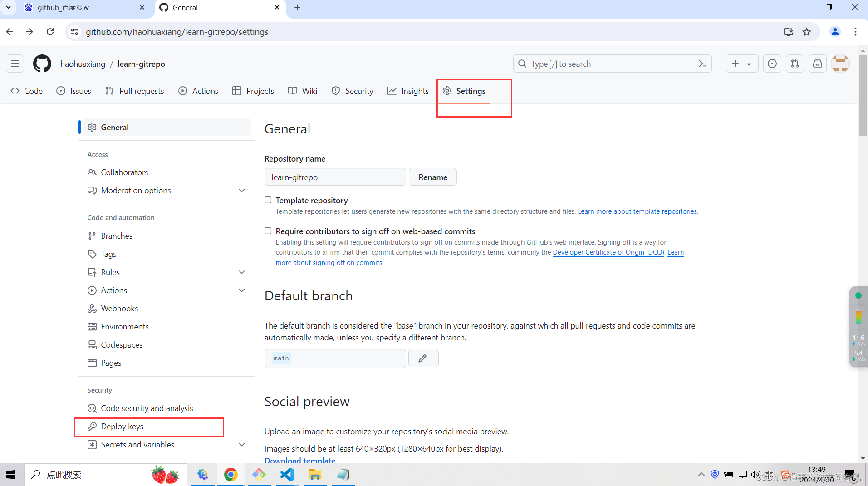The image size is (868, 486).
Task: Expand the Actions sidebar section
Action: pyautogui.click(x=242, y=290)
